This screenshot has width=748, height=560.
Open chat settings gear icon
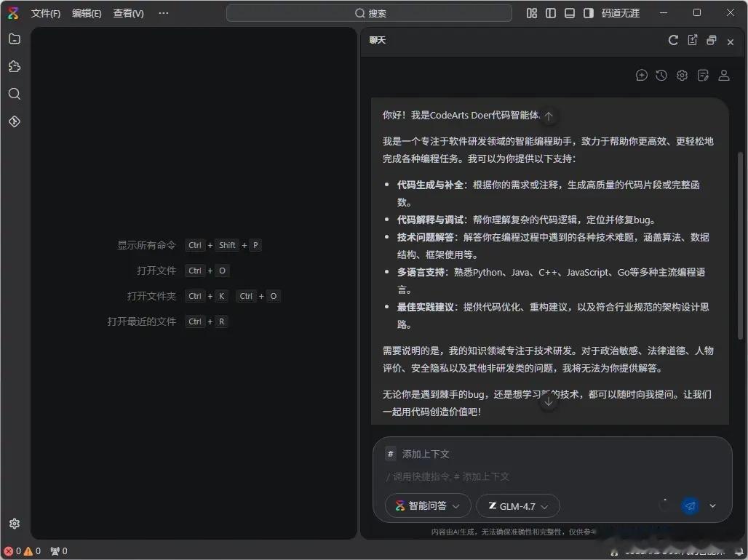681,75
